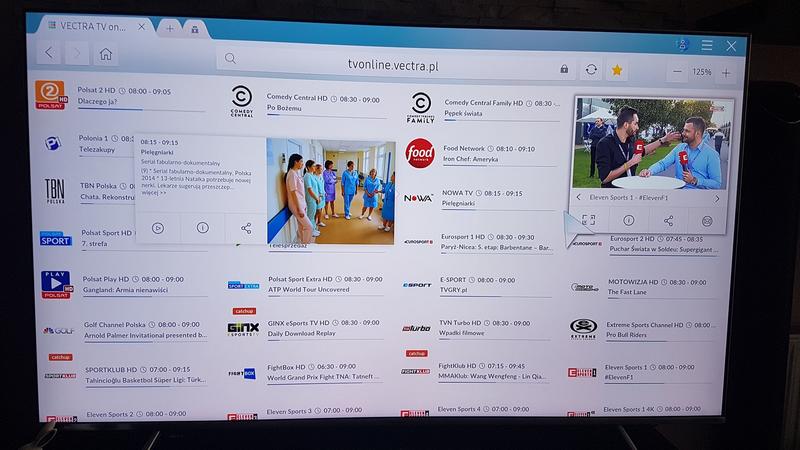The image size is (800, 450).
Task: Bookmark page with the star icon
Action: click(x=617, y=70)
